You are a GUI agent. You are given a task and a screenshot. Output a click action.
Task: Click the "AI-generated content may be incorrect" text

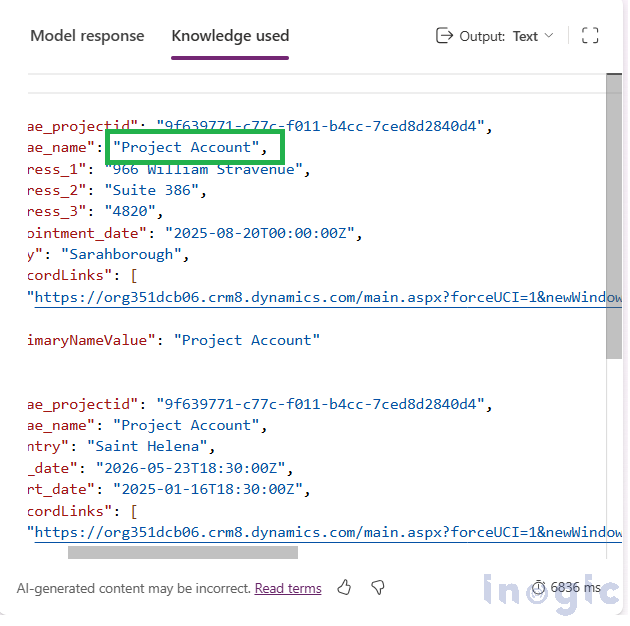pyautogui.click(x=134, y=588)
